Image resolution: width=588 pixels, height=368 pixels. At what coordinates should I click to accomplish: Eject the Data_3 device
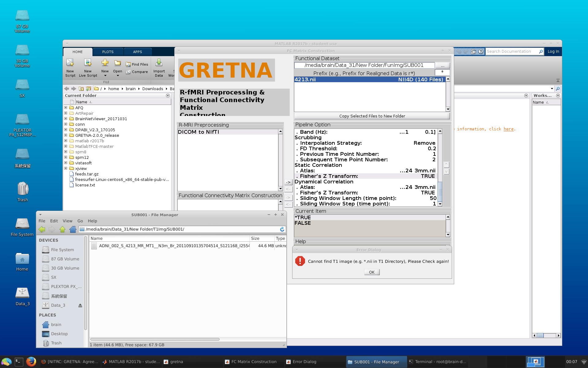[x=80, y=305]
